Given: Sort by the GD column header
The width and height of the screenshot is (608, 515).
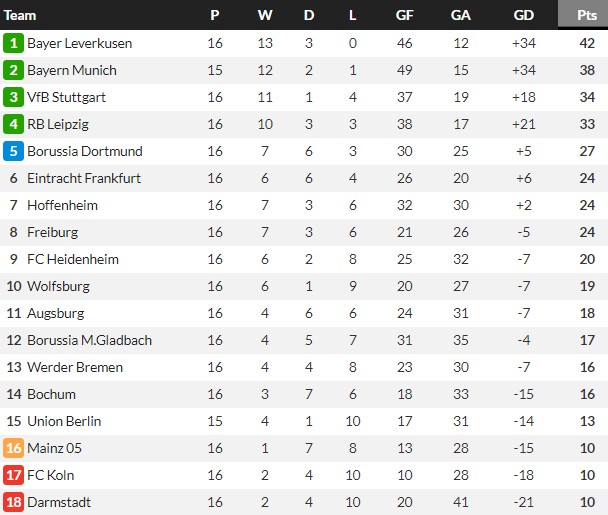Looking at the screenshot, I should coord(523,15).
